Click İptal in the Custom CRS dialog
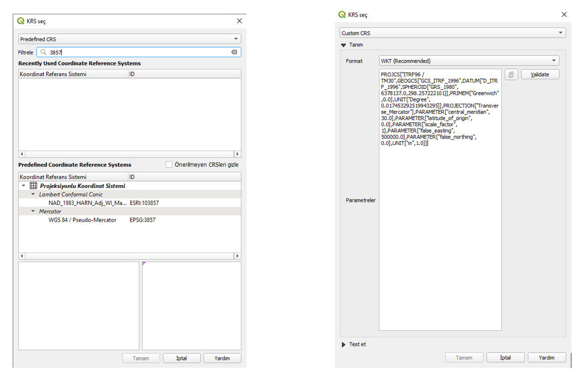 coord(505,358)
